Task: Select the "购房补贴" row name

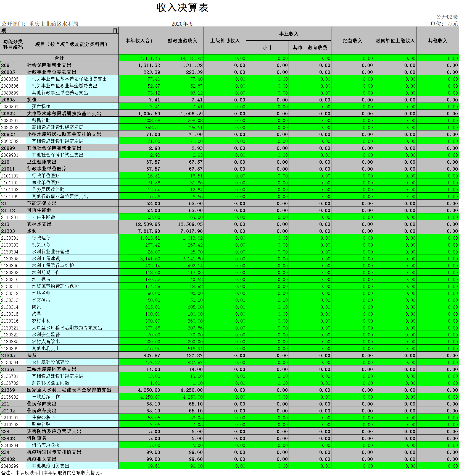Action: (41, 424)
